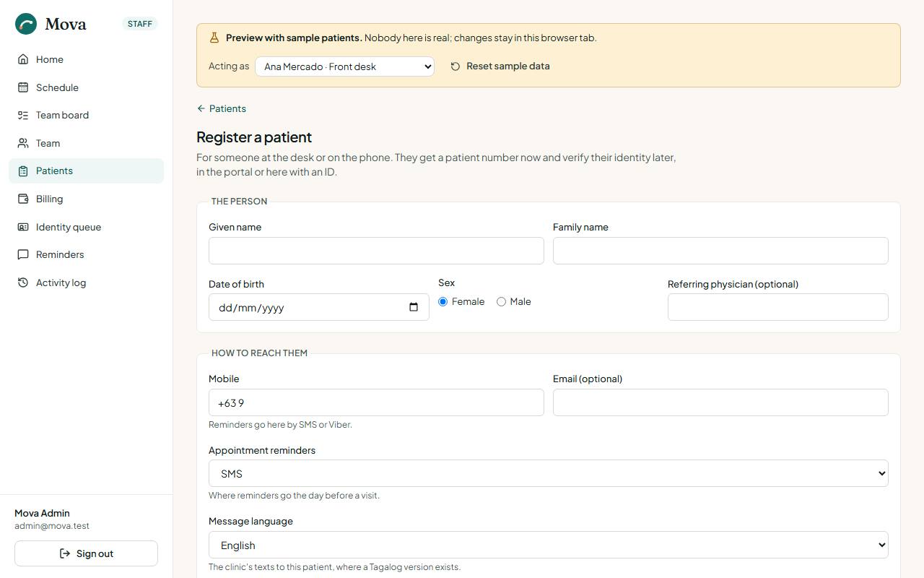Click the STAFF badge
This screenshot has width=924, height=578.
tap(140, 24)
